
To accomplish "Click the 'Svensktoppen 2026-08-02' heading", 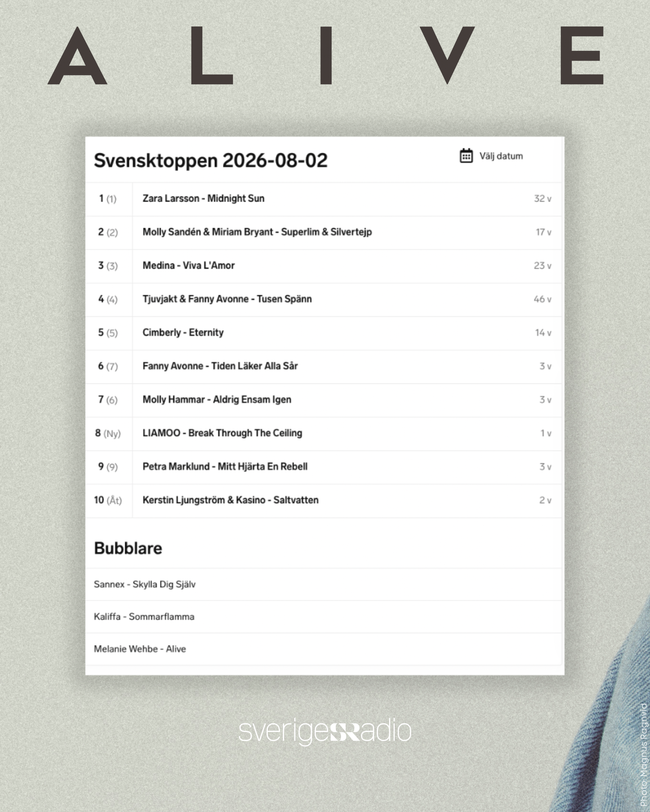I will coord(211,160).
